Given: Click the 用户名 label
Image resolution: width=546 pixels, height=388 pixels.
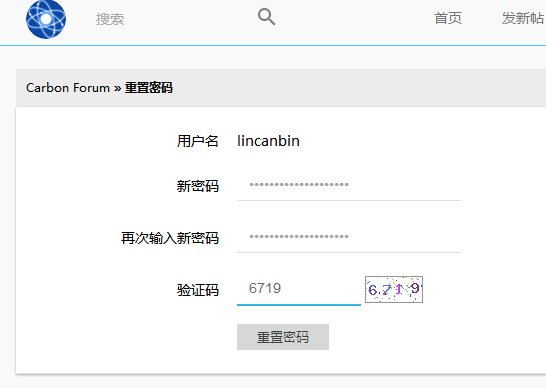Looking at the screenshot, I should tap(197, 141).
